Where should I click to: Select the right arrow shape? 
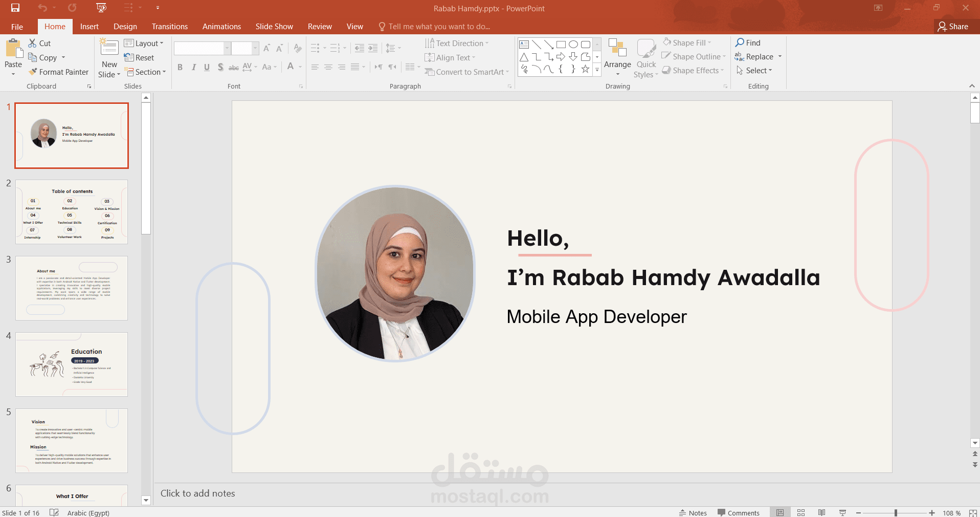[561, 57]
